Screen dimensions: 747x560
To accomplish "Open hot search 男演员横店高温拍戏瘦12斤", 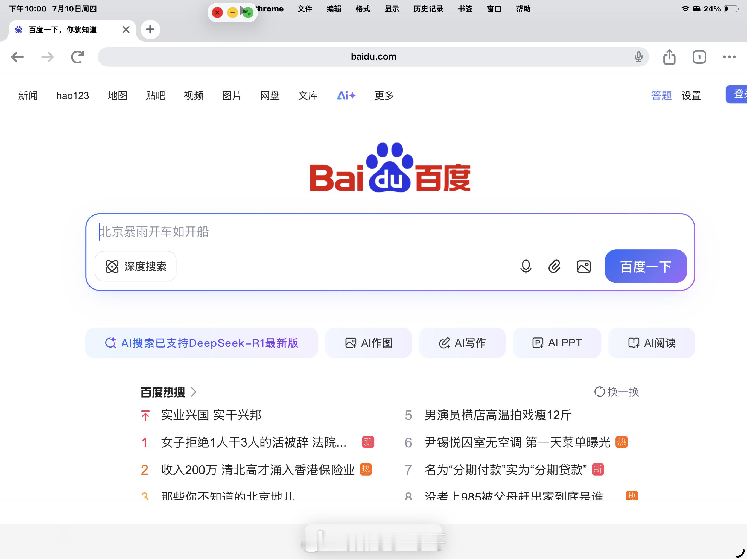I will (498, 415).
